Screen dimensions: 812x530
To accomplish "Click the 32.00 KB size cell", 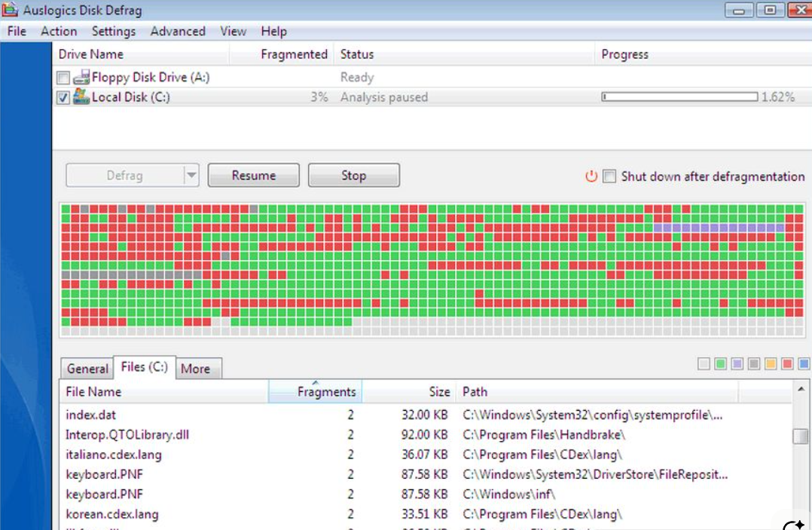I will coord(424,415).
